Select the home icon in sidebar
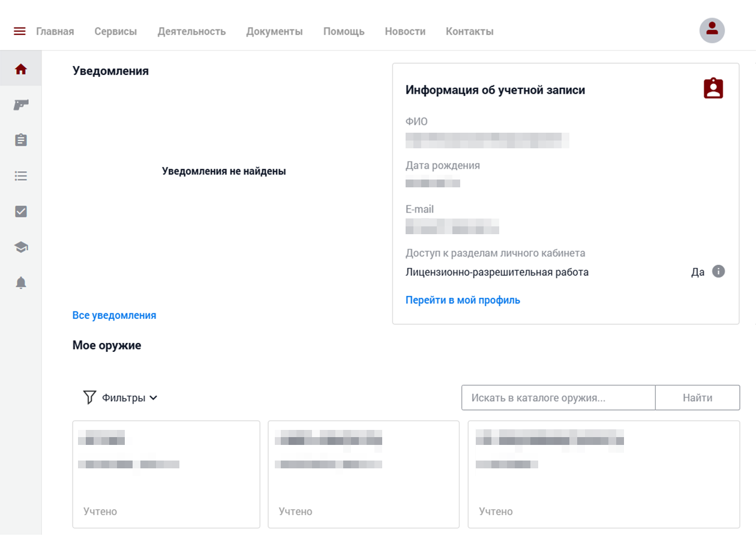Screen dimensions: 756x550 click(21, 69)
